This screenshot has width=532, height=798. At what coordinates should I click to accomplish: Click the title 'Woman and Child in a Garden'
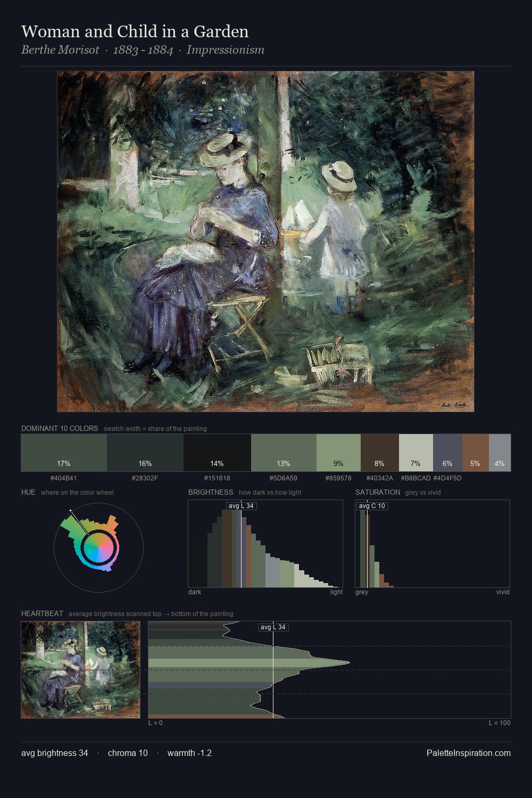[x=135, y=31]
